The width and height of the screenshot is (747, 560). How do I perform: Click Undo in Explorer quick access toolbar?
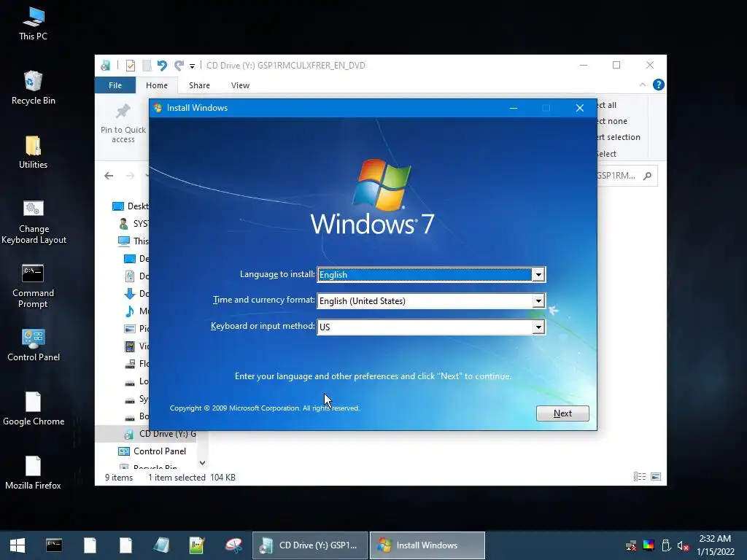point(162,65)
